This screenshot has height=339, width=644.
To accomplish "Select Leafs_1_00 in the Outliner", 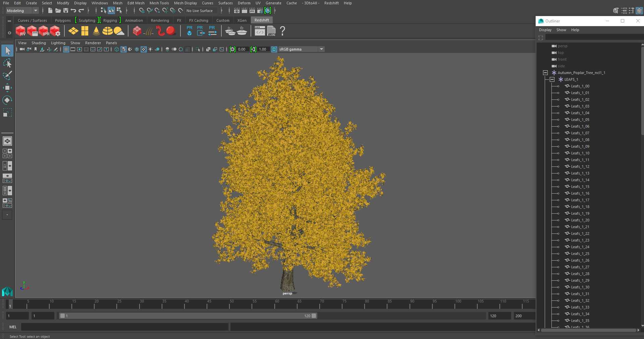I will 580,86.
